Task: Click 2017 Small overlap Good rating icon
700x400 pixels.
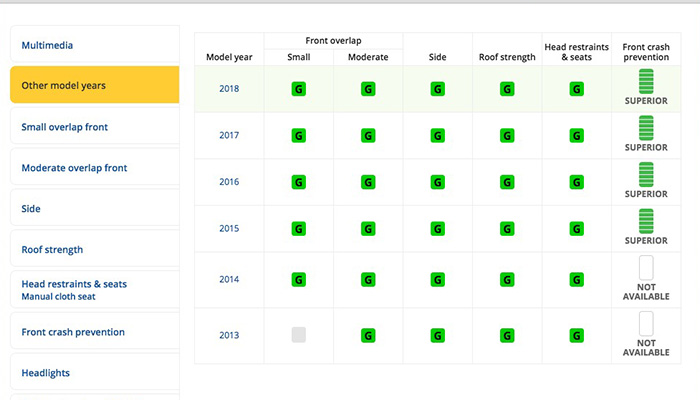Action: 299,135
